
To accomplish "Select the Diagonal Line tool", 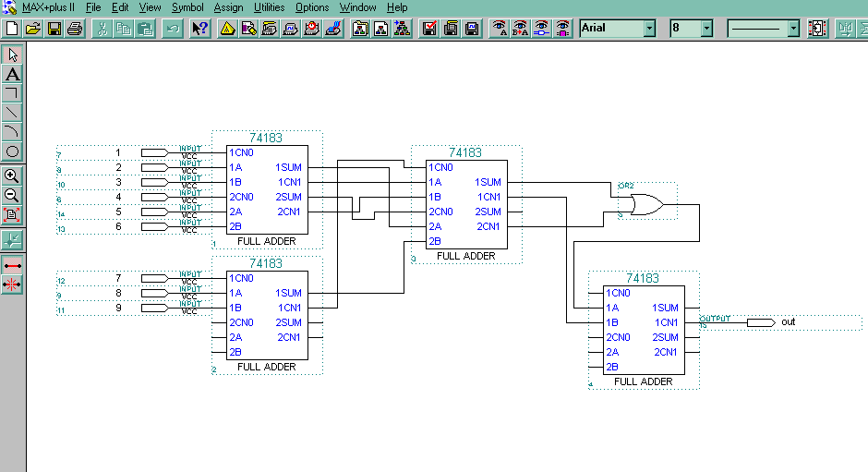I will 12,113.
